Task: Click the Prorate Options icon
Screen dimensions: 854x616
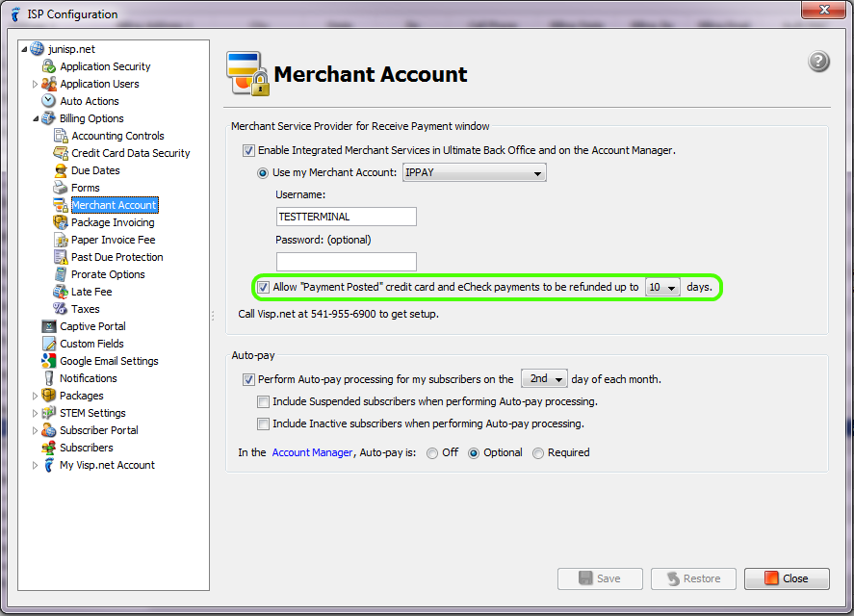Action: (61, 274)
